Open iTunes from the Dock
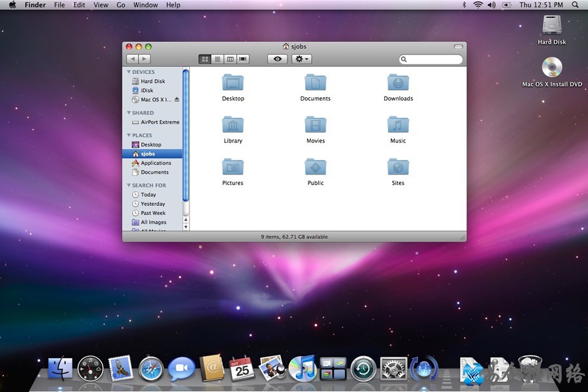Viewport: 588px width, 392px height. 303,369
